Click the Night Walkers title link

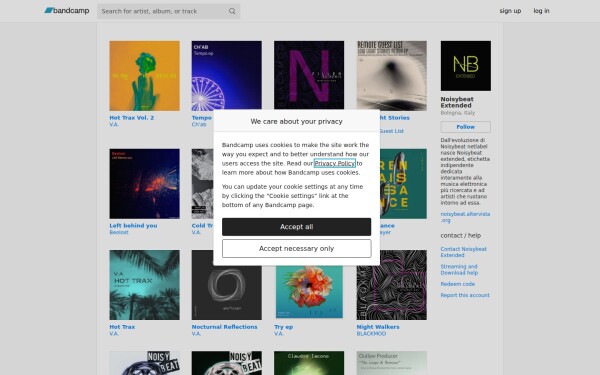[x=378, y=327]
